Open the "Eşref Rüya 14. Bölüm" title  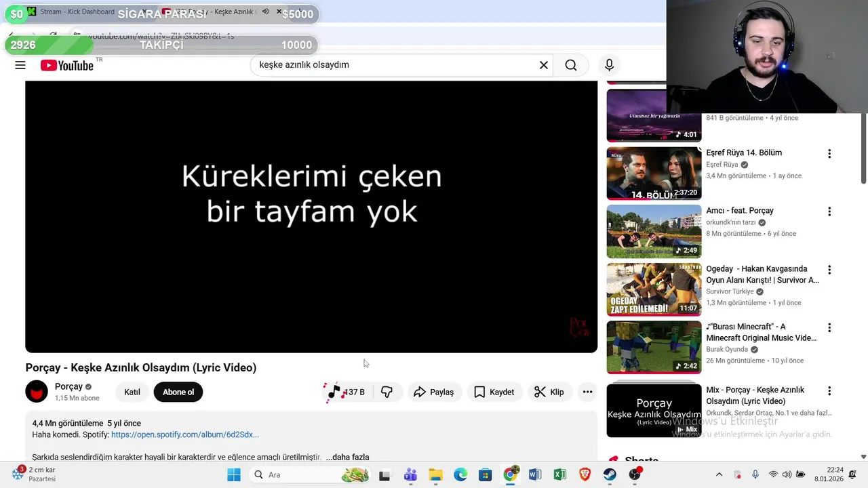tap(744, 153)
